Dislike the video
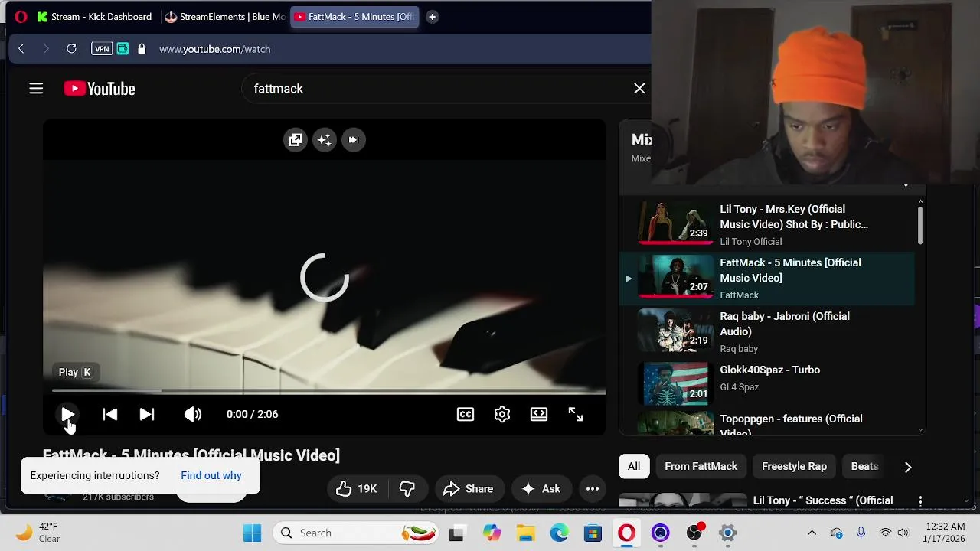The height and width of the screenshot is (551, 980). point(407,488)
